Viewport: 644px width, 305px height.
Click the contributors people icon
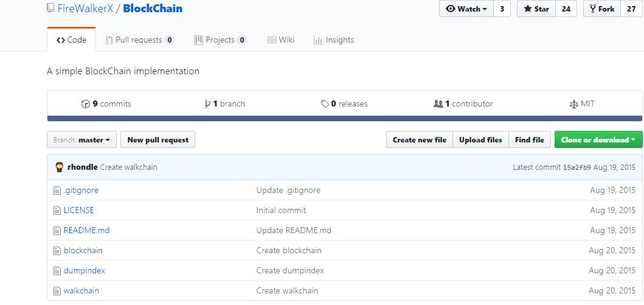click(438, 104)
